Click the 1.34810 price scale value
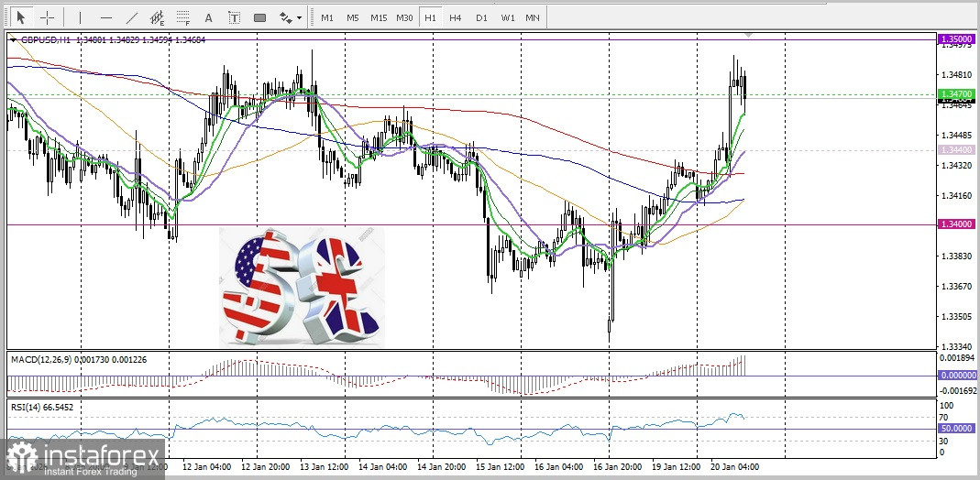Image resolution: width=980 pixels, height=480 pixels. [956, 75]
